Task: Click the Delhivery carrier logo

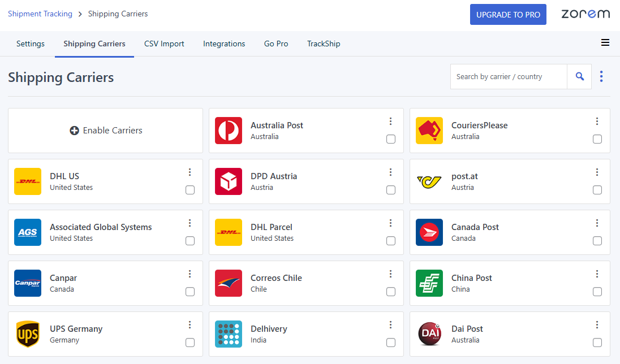Action: pyautogui.click(x=229, y=334)
